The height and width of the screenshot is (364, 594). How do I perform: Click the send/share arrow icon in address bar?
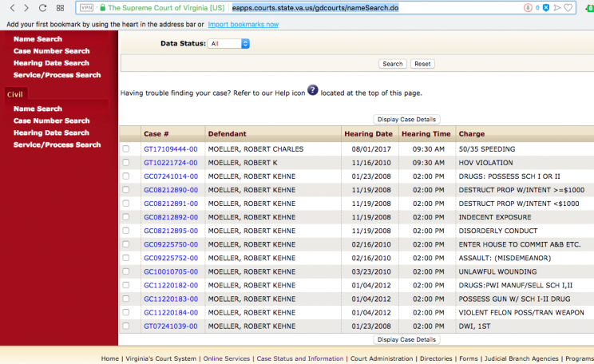point(556,8)
